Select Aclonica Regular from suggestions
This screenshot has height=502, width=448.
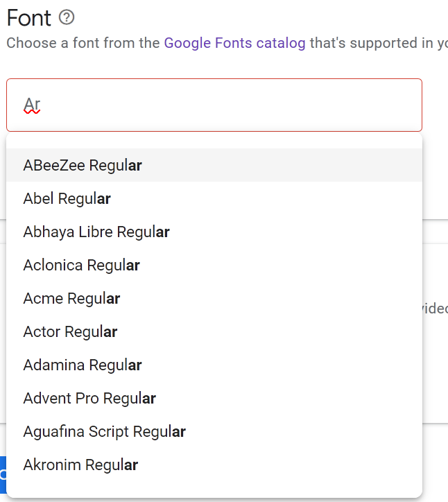(x=82, y=266)
